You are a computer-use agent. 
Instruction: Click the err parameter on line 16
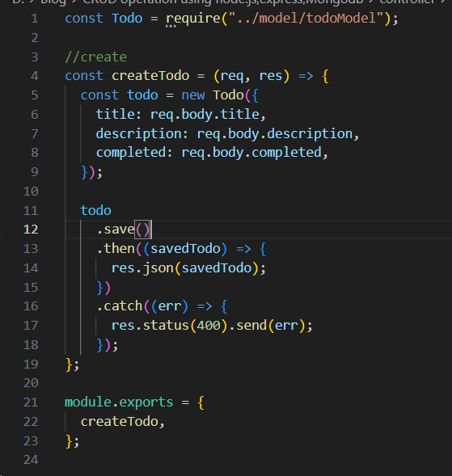tap(170, 306)
